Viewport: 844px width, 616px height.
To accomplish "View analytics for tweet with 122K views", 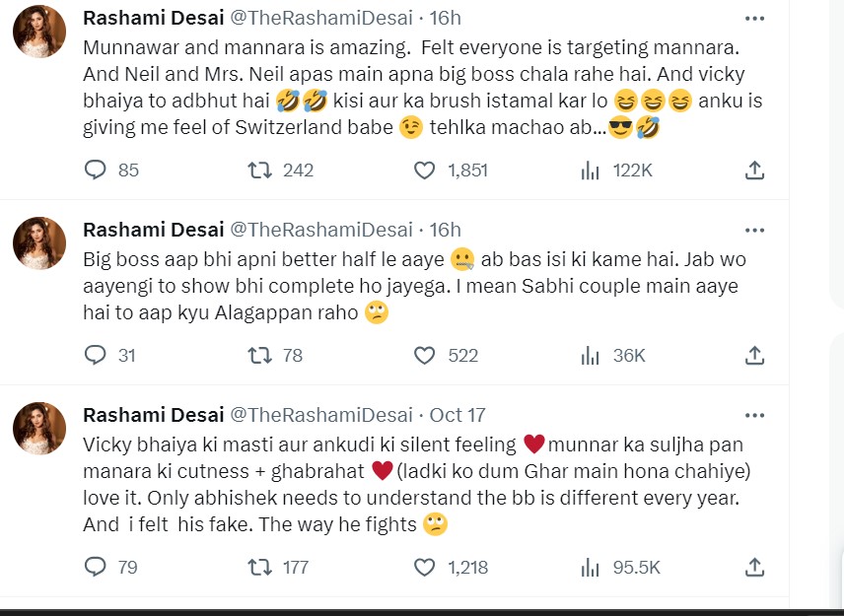I will click(x=590, y=171).
